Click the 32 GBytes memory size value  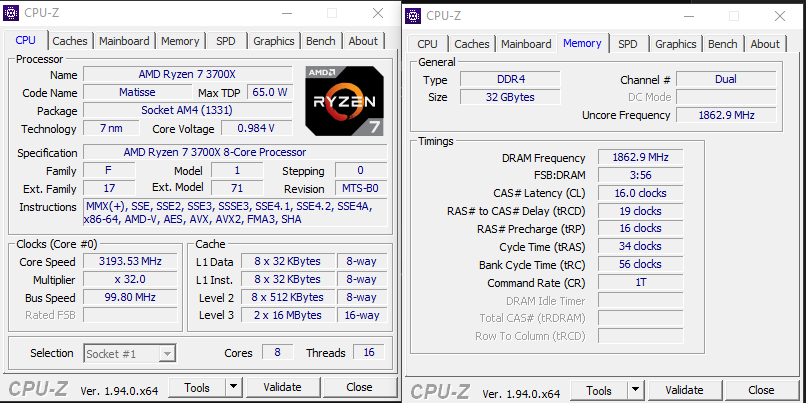pos(510,97)
